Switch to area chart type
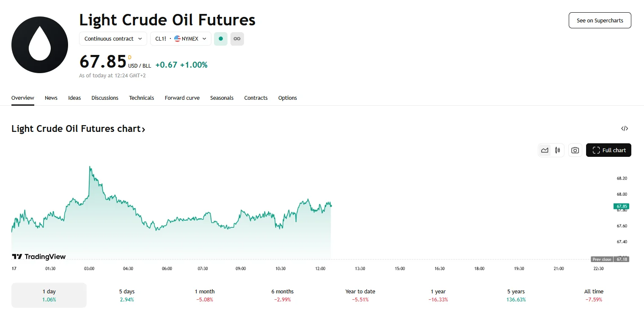Viewport: 644px width, 320px height. pyautogui.click(x=545, y=150)
